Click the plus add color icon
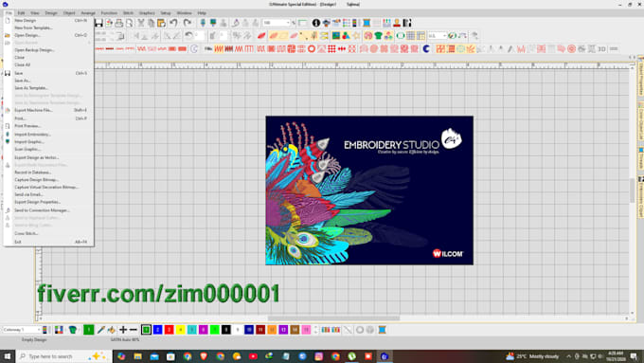The height and width of the screenshot is (363, 644). point(123,330)
